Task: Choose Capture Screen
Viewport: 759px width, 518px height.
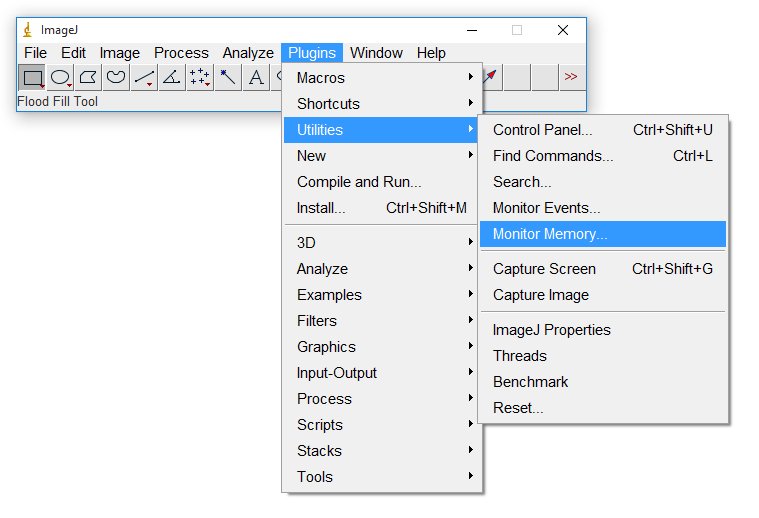Action: tap(603, 269)
